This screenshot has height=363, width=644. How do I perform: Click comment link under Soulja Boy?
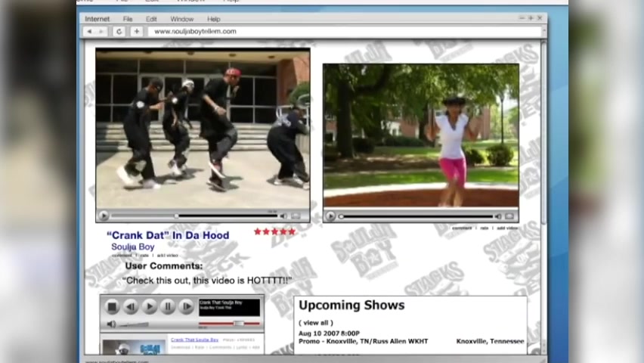(x=122, y=256)
